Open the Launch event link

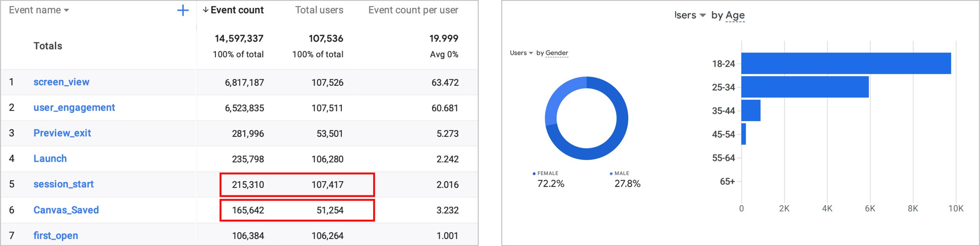click(50, 159)
